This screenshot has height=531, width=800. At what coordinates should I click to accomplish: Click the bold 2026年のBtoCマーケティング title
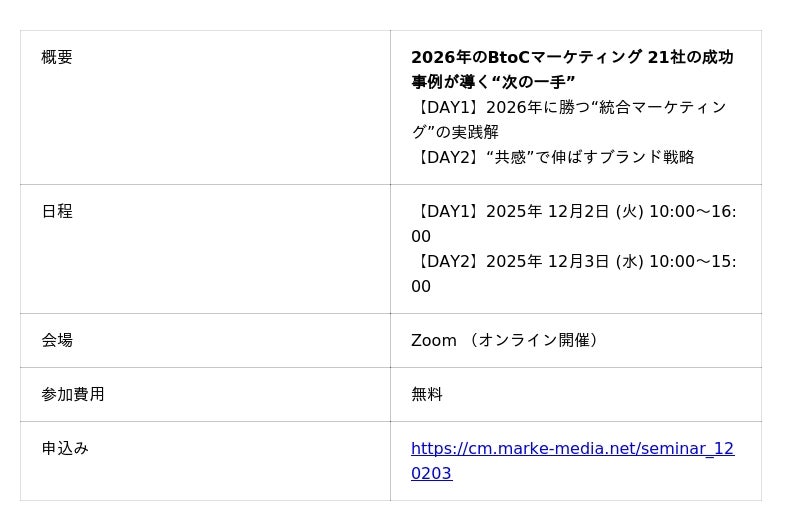[x=572, y=58]
